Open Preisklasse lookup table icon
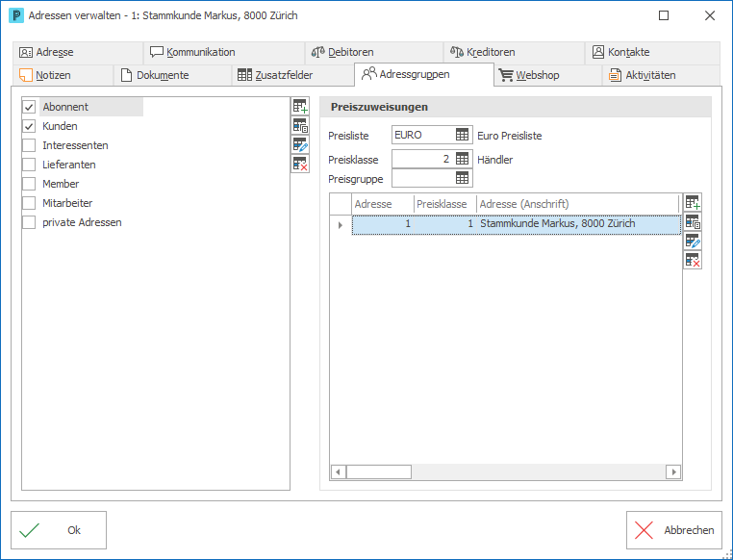 pos(462,159)
